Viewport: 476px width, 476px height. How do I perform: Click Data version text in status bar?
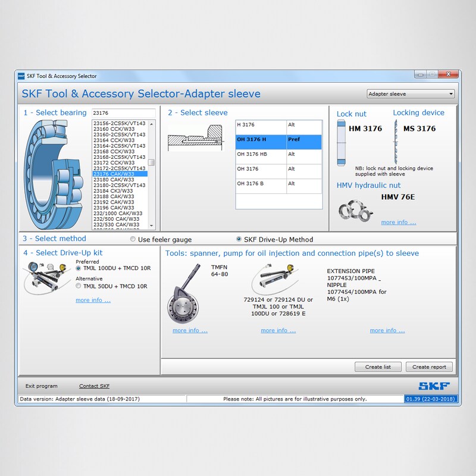(80, 399)
